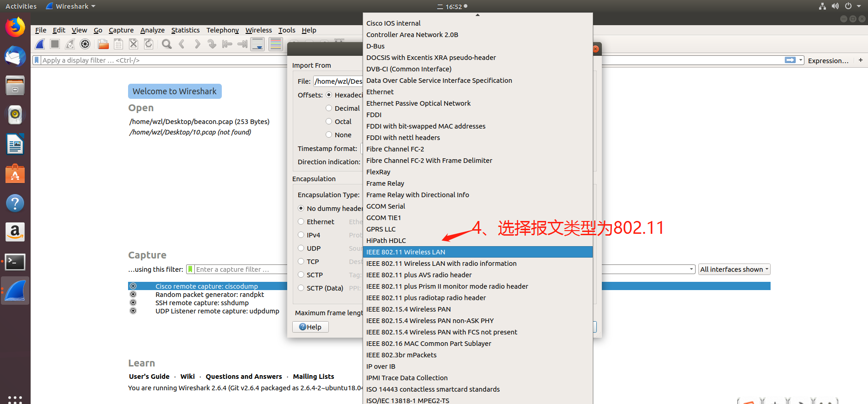Image resolution: width=868 pixels, height=404 pixels.
Task: Open Terminal from the dock
Action: (15, 262)
